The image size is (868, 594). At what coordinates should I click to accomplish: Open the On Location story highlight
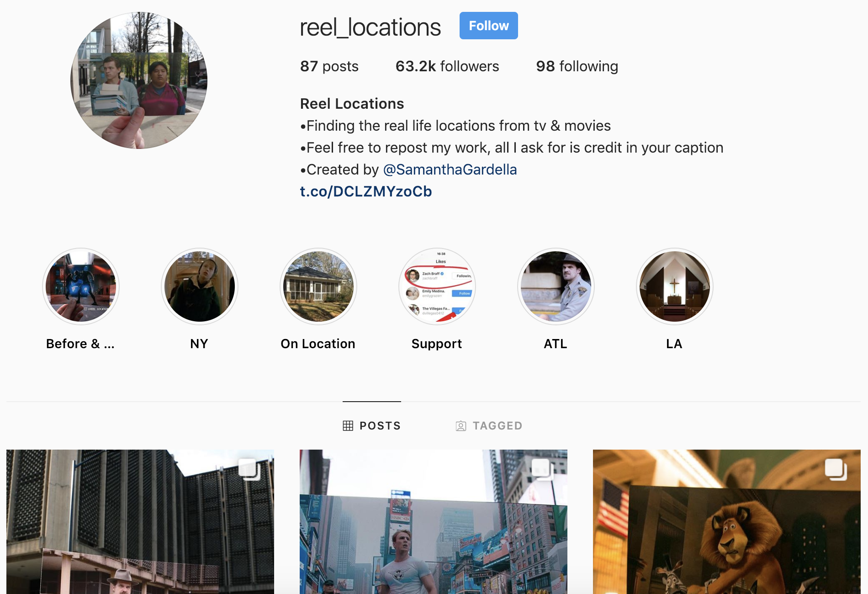click(318, 286)
